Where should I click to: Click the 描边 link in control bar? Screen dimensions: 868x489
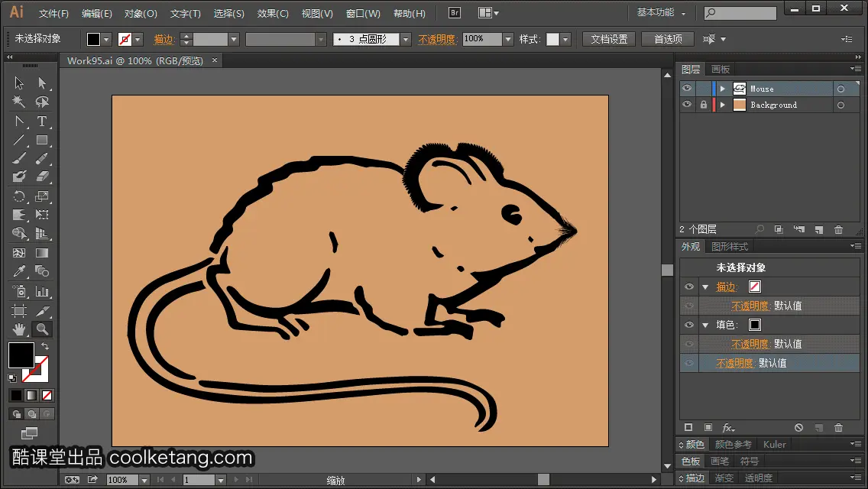click(x=164, y=39)
